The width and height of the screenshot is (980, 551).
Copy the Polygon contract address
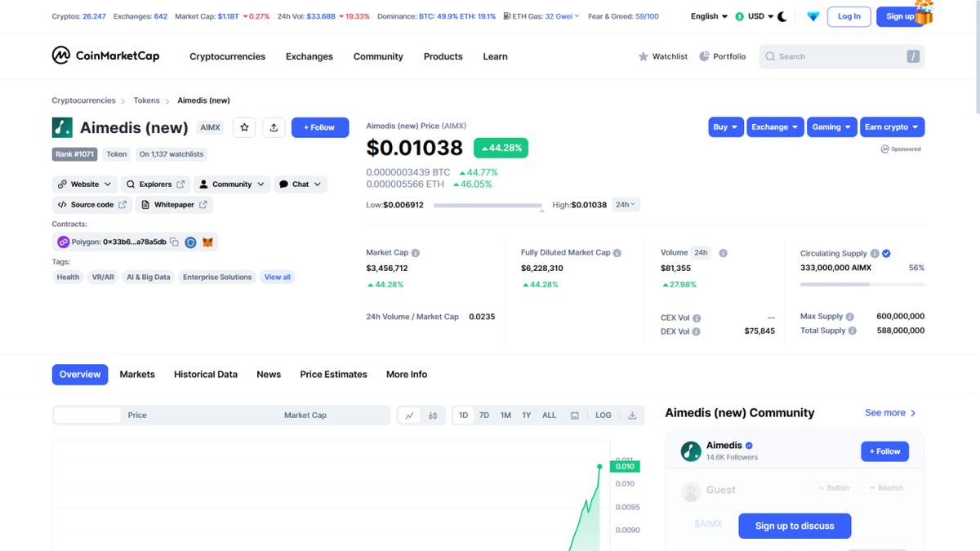tap(174, 242)
